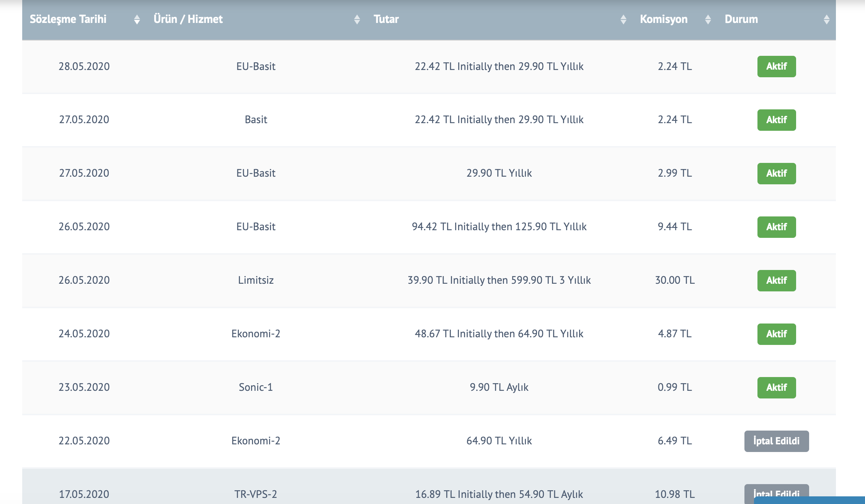Click the 9.90 TL Aylık amount cell
The image size is (865, 504).
click(x=499, y=387)
